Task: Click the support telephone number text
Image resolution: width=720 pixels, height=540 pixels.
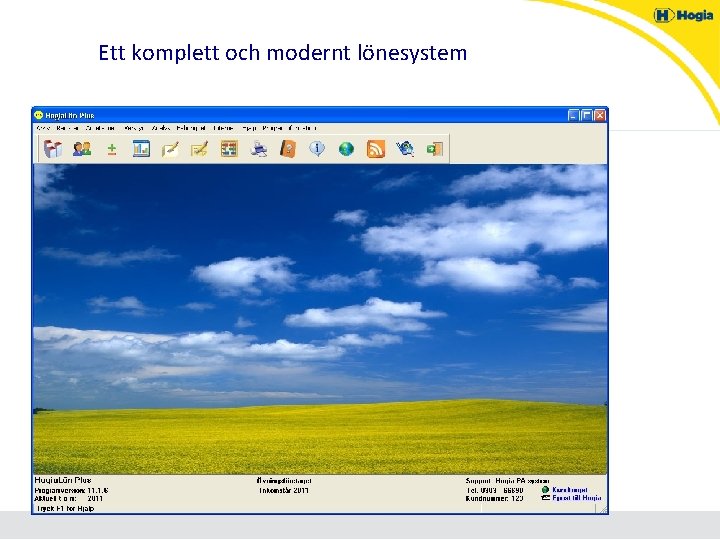Action: (x=494, y=490)
